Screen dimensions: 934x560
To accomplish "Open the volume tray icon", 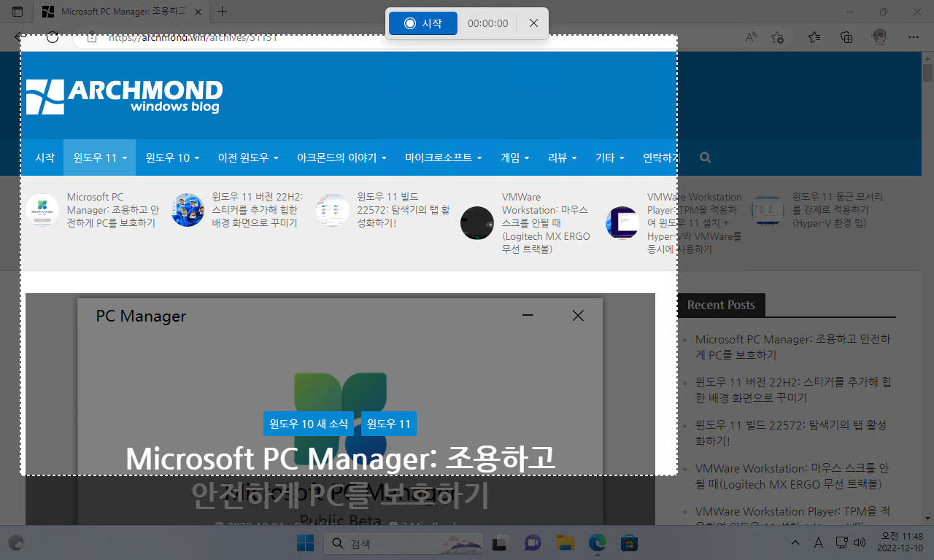I will pos(859,542).
